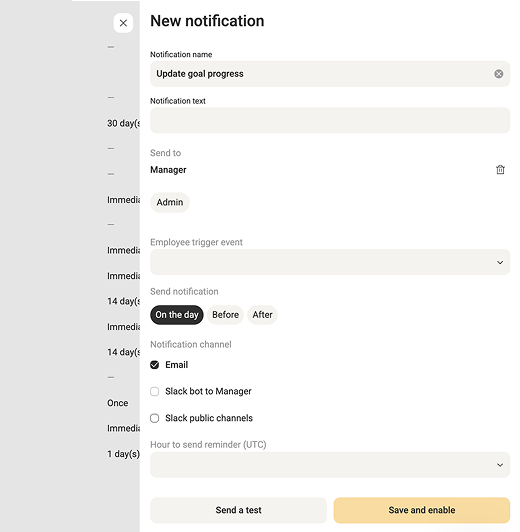
Task: Uncheck the Email notification channel
Action: tap(154, 365)
